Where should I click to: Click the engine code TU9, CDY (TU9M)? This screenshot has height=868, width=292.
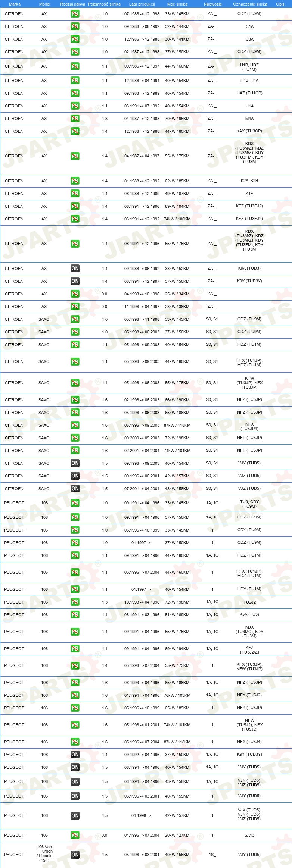pyautogui.click(x=249, y=504)
